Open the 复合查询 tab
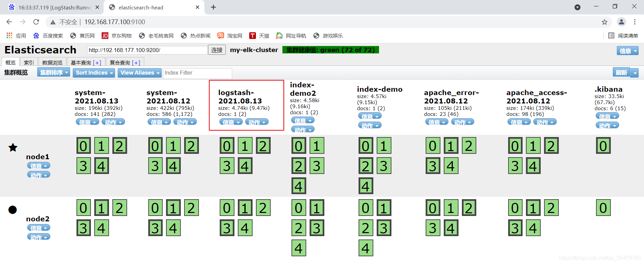644x264 pixels. click(x=125, y=62)
